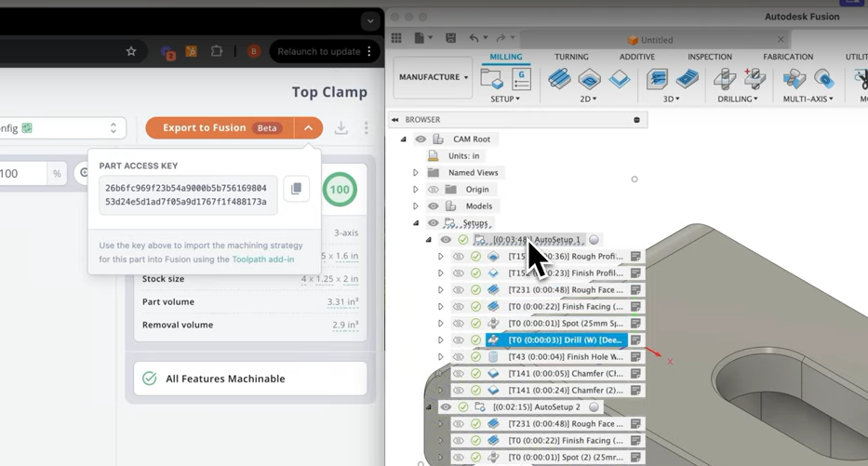
Task: Toggle visibility of CAM Root
Action: 421,139
